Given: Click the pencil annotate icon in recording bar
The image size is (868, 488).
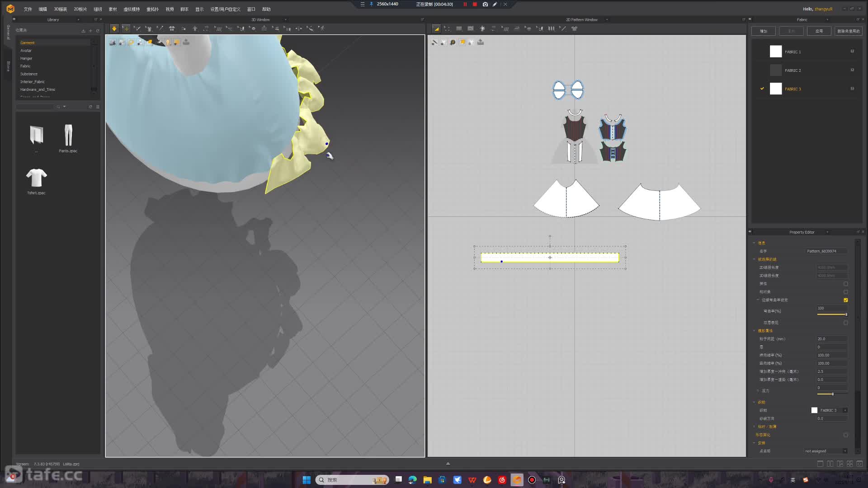Looking at the screenshot, I should click(495, 4).
